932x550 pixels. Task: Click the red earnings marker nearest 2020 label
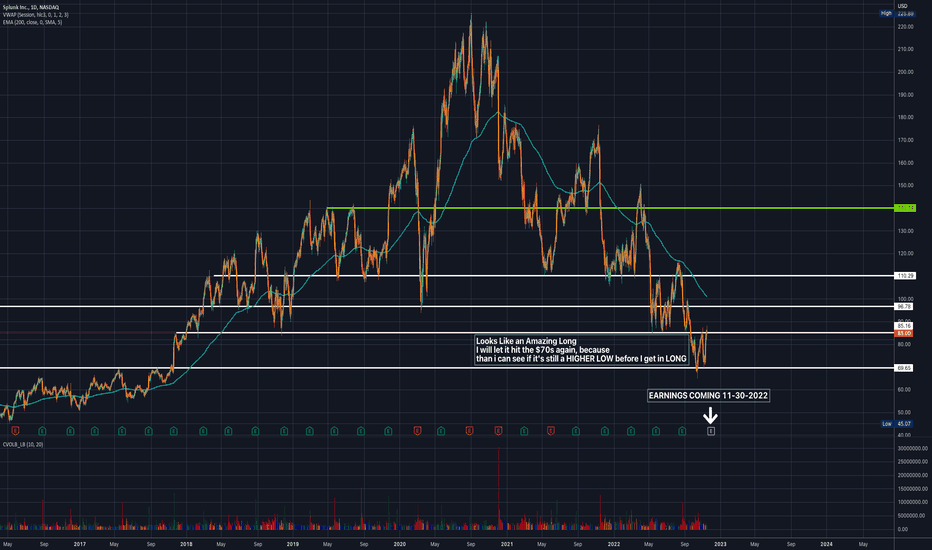click(x=417, y=431)
